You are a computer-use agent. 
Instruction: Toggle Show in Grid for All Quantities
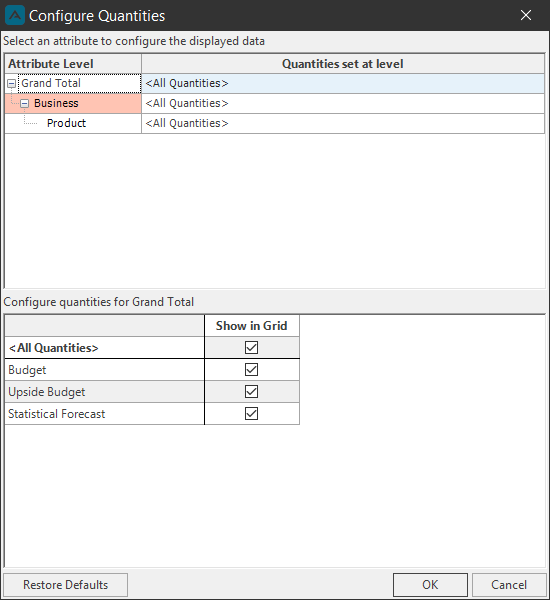coord(251,347)
